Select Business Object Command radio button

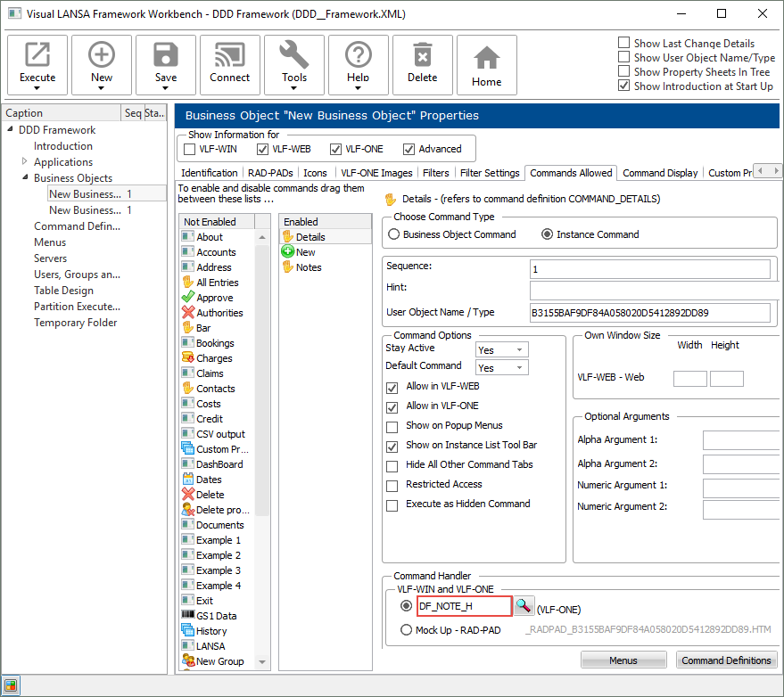pyautogui.click(x=394, y=234)
